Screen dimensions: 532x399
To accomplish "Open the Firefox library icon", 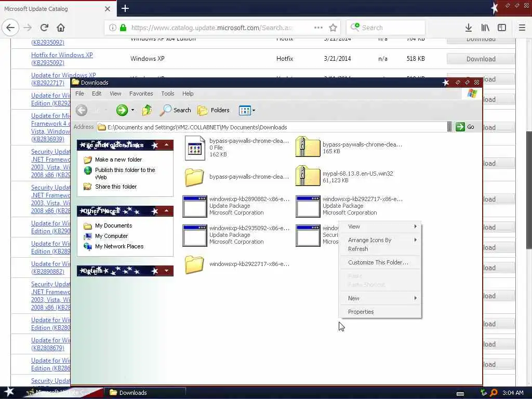I will coord(485,28).
